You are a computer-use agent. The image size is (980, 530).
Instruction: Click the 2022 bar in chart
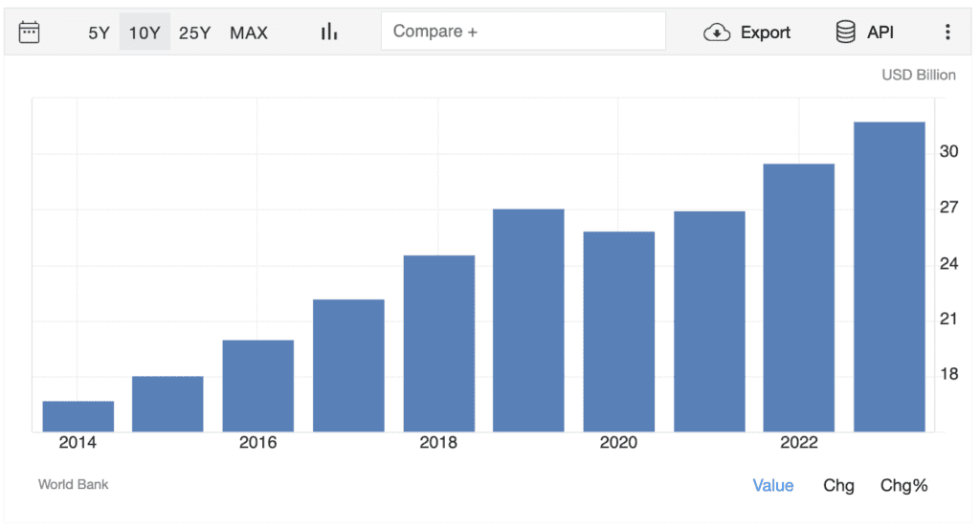pos(799,298)
